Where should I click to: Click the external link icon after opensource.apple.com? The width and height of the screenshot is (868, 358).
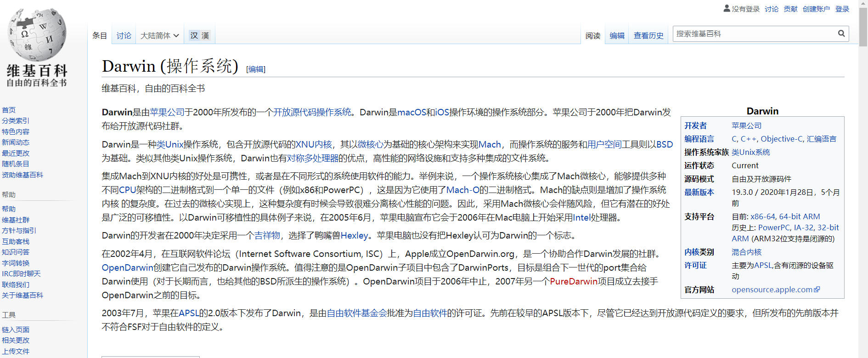tap(817, 290)
